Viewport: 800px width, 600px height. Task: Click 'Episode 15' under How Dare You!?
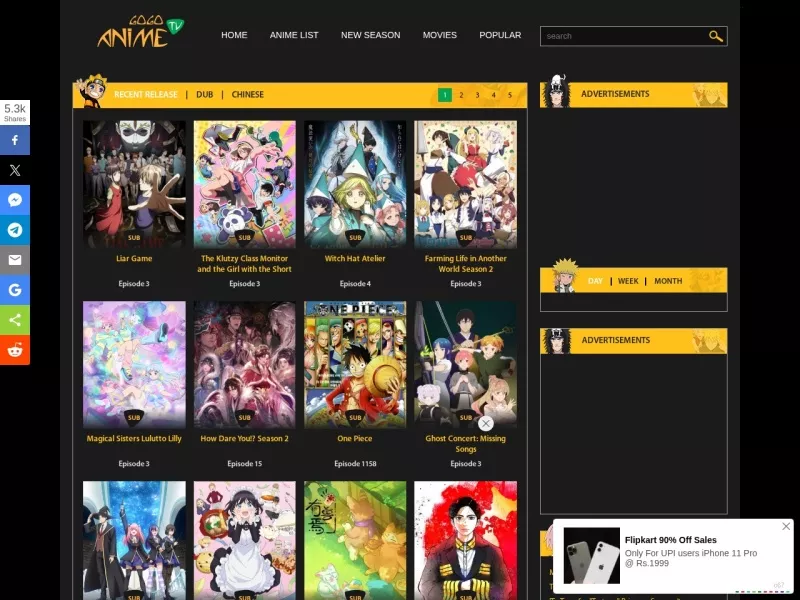[244, 464]
